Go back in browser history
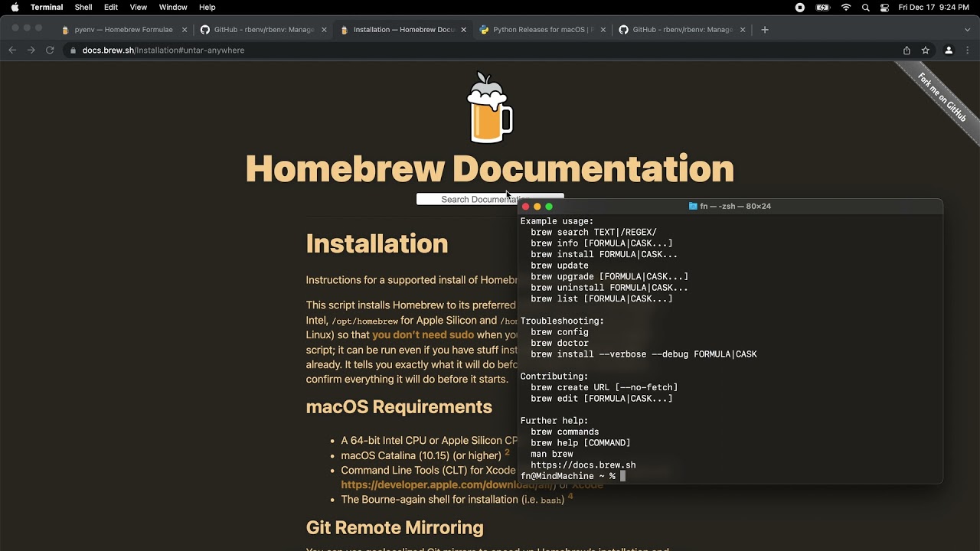Viewport: 980px width, 551px height. coord(12,50)
